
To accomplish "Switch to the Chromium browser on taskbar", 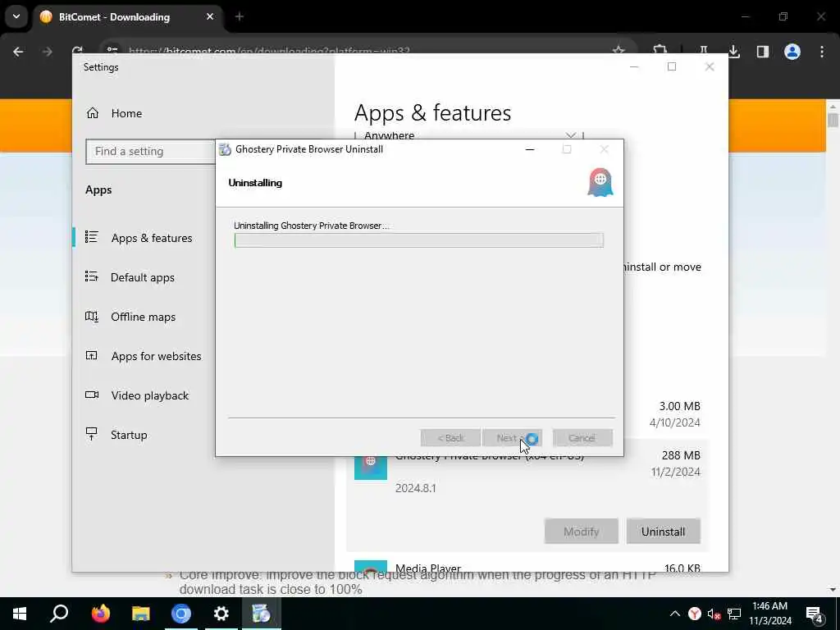I will (181, 614).
